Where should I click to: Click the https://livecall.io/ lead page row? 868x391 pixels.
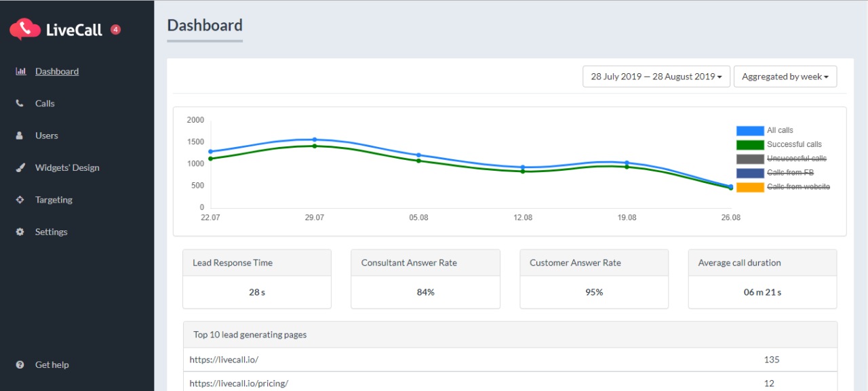point(224,360)
